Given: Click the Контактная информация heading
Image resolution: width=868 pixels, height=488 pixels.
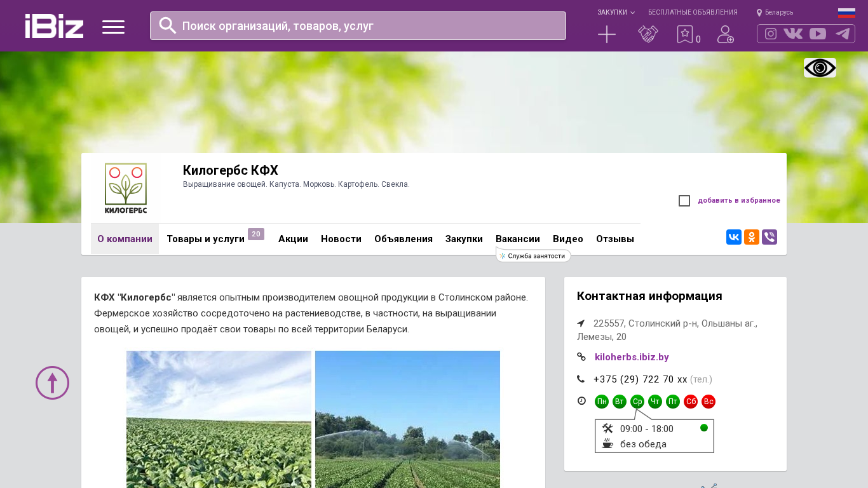Looking at the screenshot, I should 649,296.
